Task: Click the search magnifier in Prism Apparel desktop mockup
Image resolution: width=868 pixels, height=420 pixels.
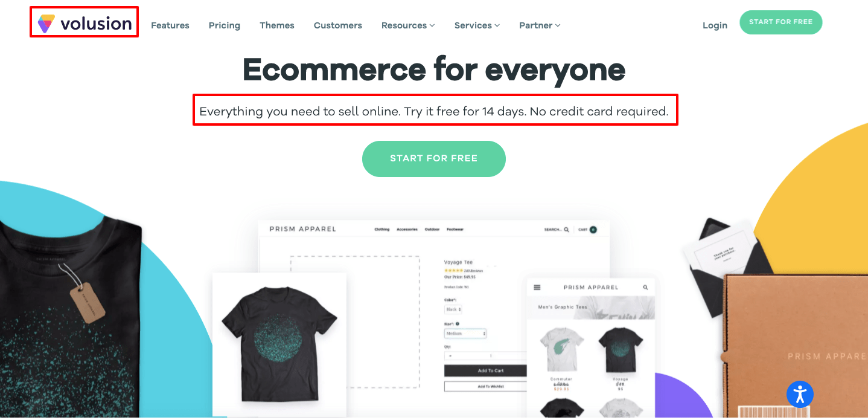Action: tap(566, 230)
